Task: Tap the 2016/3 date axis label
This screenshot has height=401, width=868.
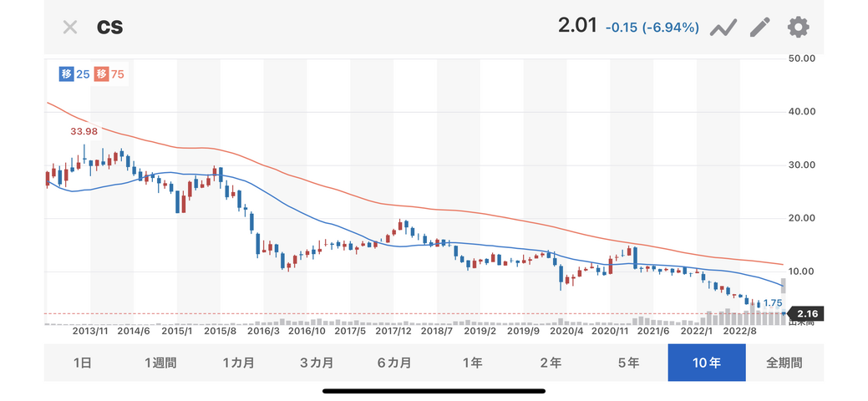Action: click(263, 331)
